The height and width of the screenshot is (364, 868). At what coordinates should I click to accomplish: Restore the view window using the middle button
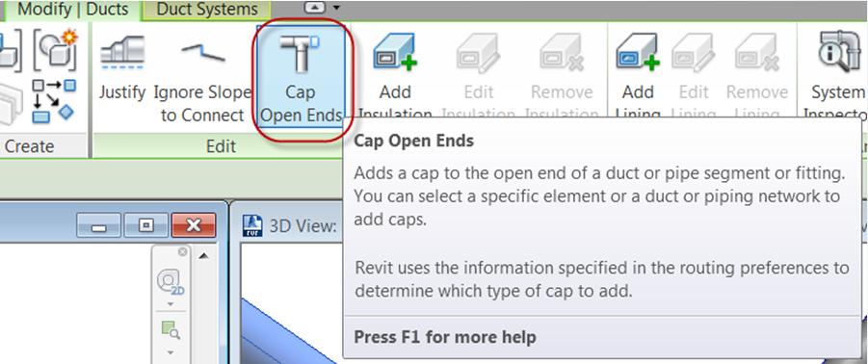click(x=146, y=225)
